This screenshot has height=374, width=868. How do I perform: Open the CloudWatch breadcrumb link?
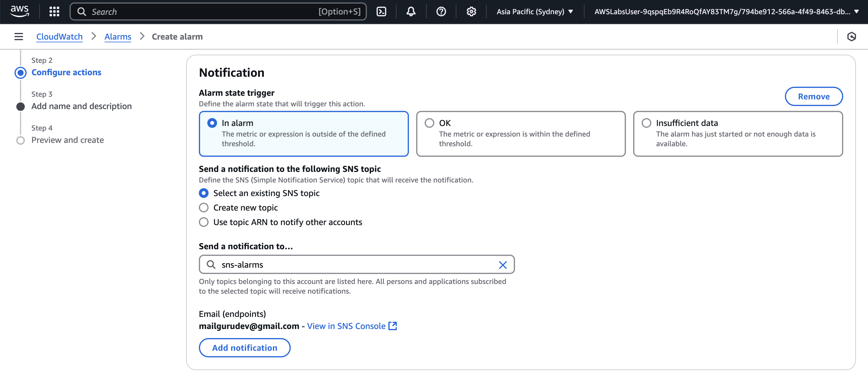59,36
